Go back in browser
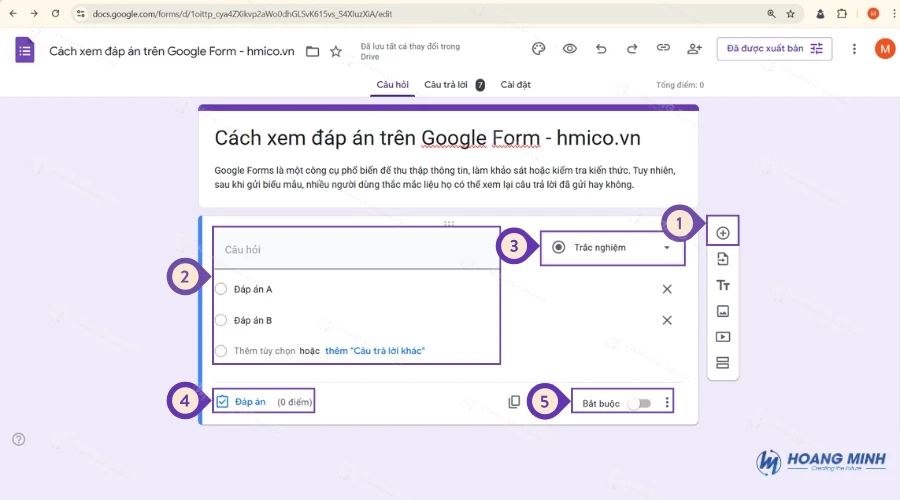Image resolution: width=900 pixels, height=500 pixels. (13, 13)
